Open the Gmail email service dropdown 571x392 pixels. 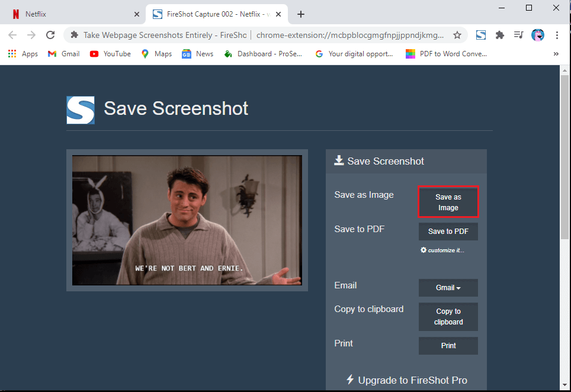(448, 288)
